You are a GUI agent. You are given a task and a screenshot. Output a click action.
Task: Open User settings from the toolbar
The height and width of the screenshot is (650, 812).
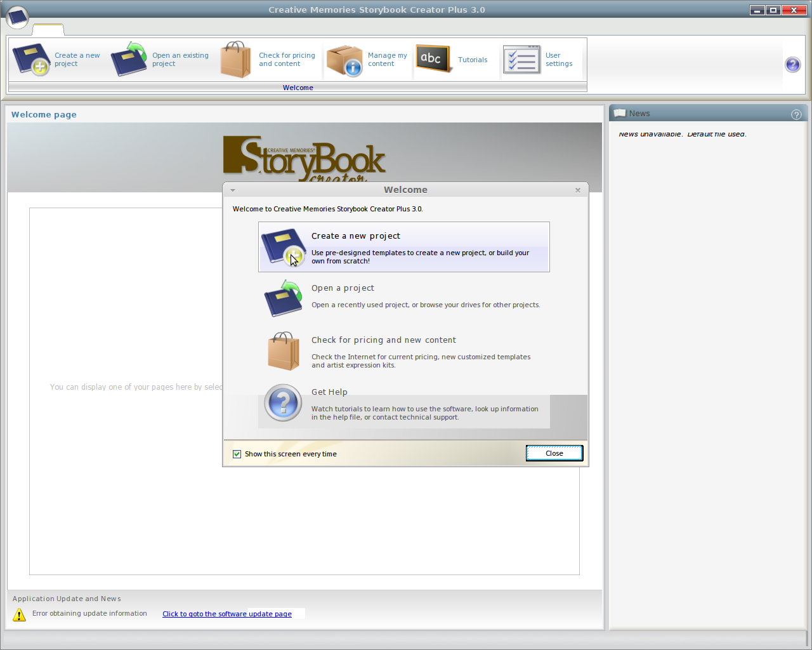coord(521,59)
